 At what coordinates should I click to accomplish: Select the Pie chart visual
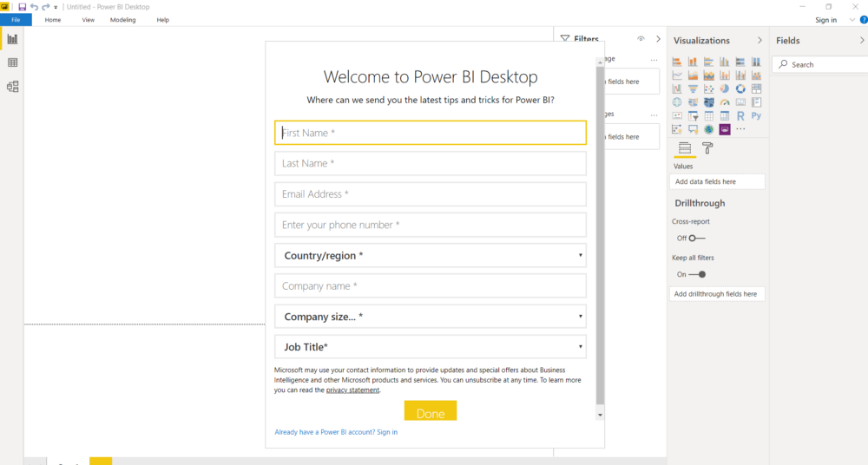[x=724, y=88]
